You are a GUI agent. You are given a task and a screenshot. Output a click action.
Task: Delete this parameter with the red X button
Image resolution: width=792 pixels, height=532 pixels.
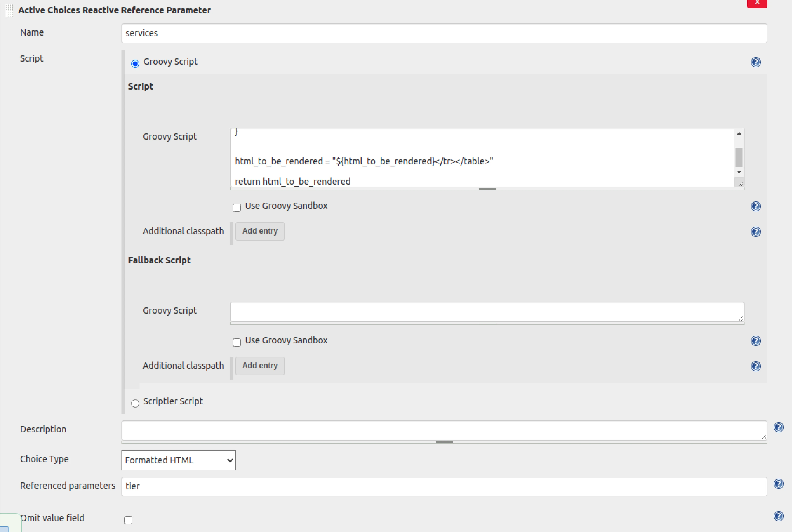point(757,3)
